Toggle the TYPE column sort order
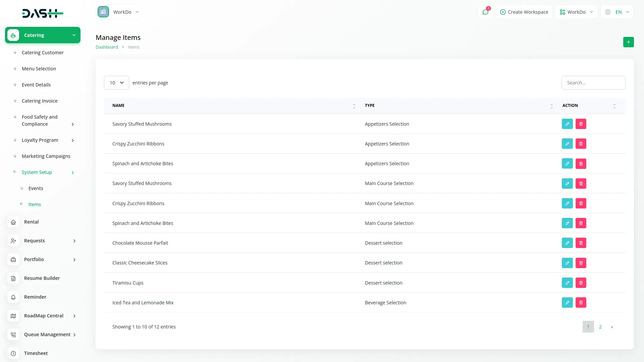 tap(551, 106)
